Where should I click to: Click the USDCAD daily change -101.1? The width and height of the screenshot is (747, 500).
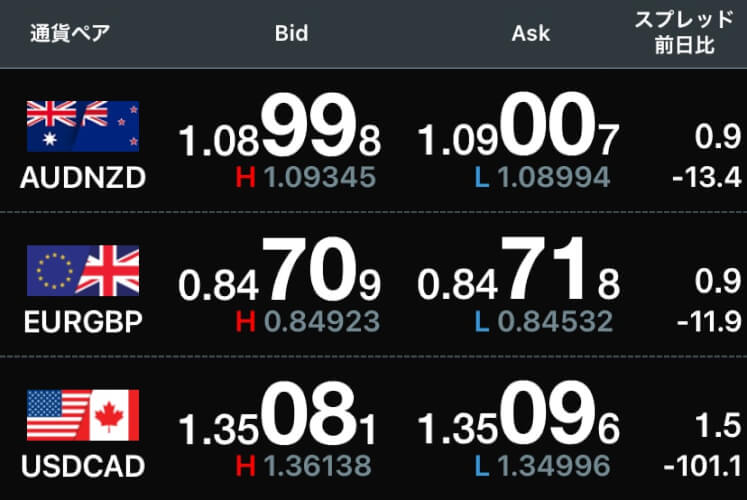click(705, 465)
